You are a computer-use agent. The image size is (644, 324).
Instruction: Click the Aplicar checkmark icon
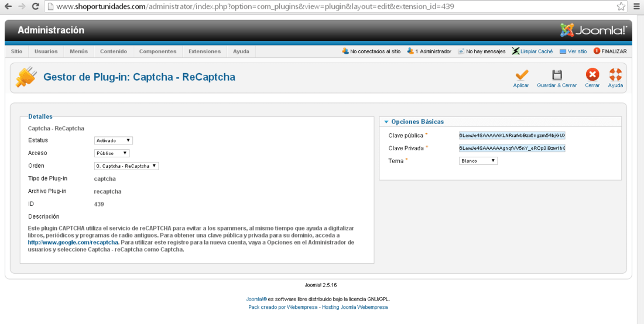point(521,75)
